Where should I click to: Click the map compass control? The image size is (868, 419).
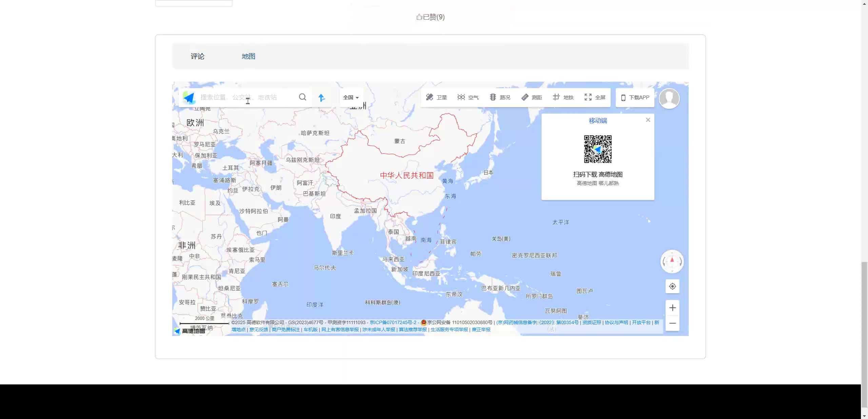pyautogui.click(x=672, y=261)
